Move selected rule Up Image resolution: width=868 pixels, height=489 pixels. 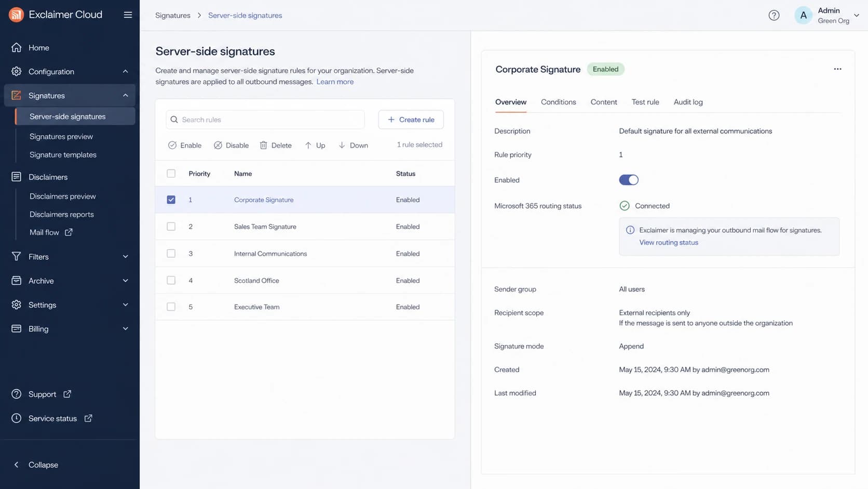click(x=315, y=145)
